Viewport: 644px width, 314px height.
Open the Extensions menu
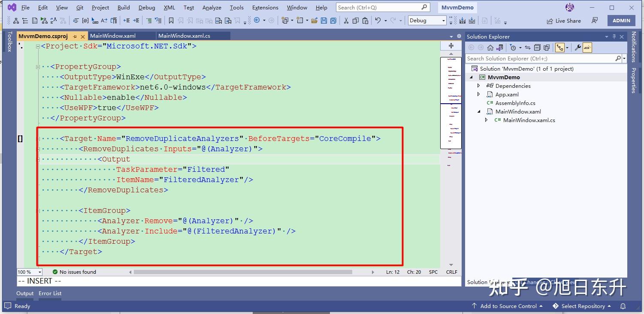pyautogui.click(x=265, y=7)
